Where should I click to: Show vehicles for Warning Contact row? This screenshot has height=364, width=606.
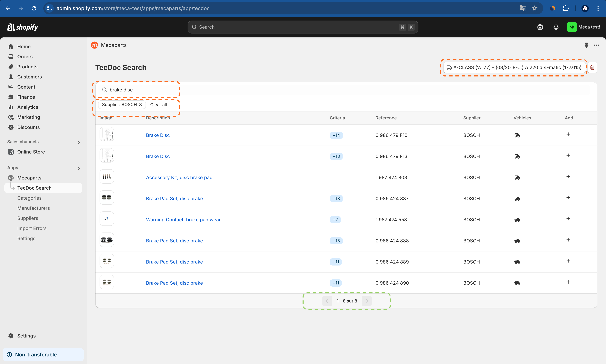(x=517, y=220)
